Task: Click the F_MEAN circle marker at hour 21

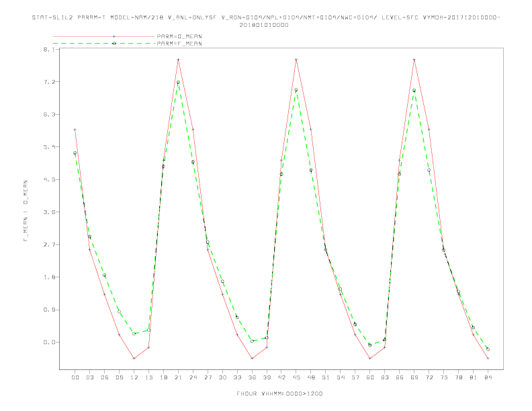Action: click(178, 82)
